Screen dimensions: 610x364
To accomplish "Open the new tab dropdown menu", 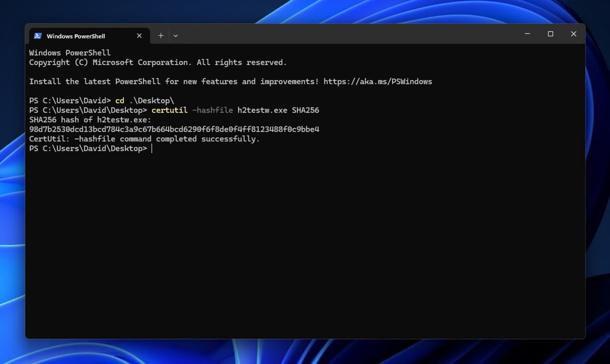I will pos(176,35).
